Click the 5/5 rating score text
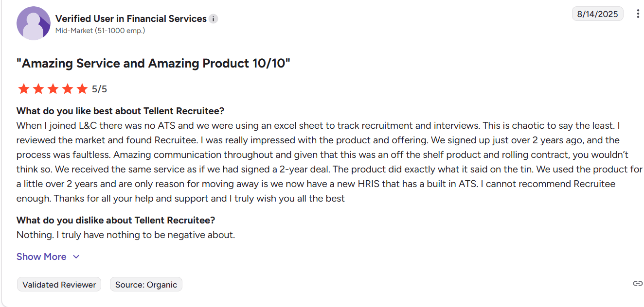644x307 pixels. pyautogui.click(x=99, y=89)
